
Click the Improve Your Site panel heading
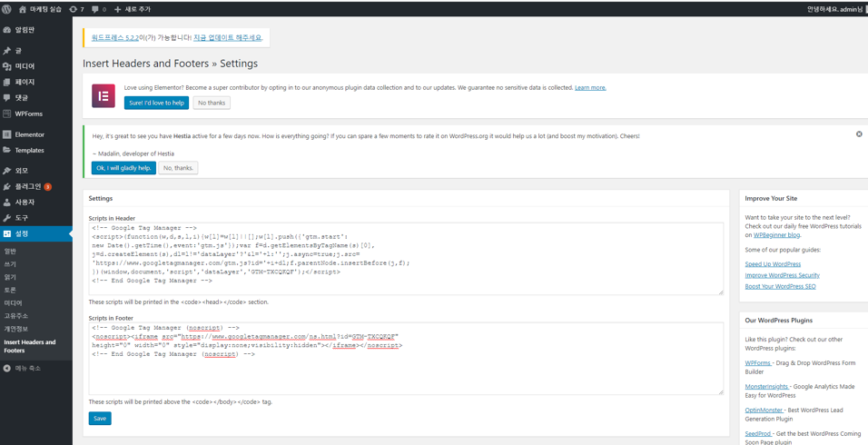click(x=771, y=198)
